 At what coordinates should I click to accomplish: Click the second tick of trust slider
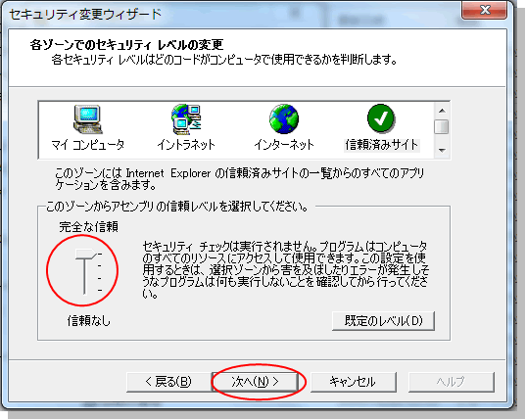coord(100,266)
